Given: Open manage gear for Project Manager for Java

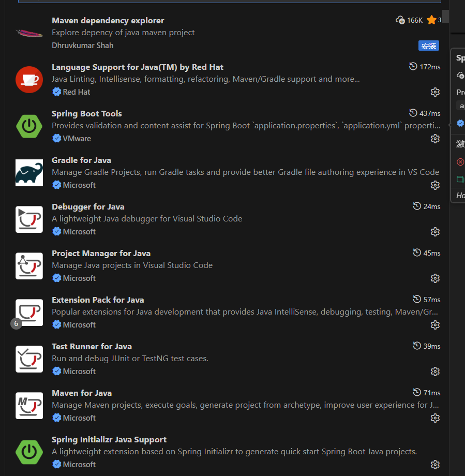Looking at the screenshot, I should coord(435,278).
